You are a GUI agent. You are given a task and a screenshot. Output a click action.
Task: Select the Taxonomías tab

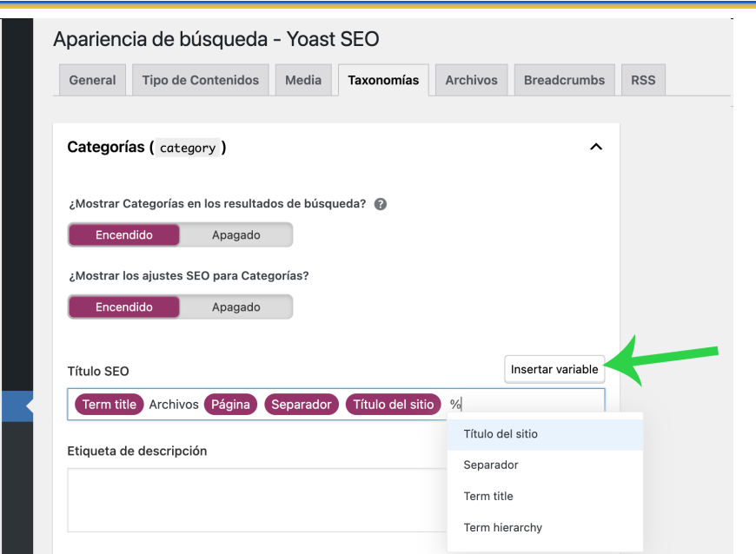coord(383,80)
